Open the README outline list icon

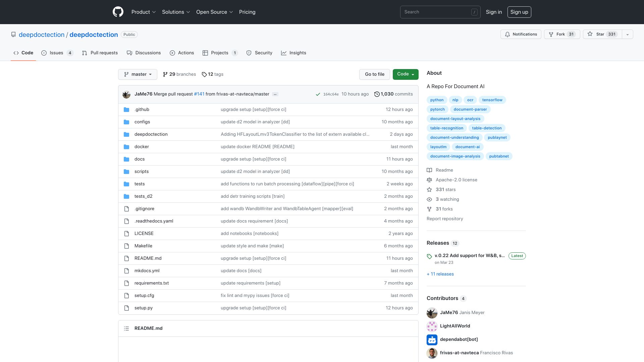pos(126,328)
